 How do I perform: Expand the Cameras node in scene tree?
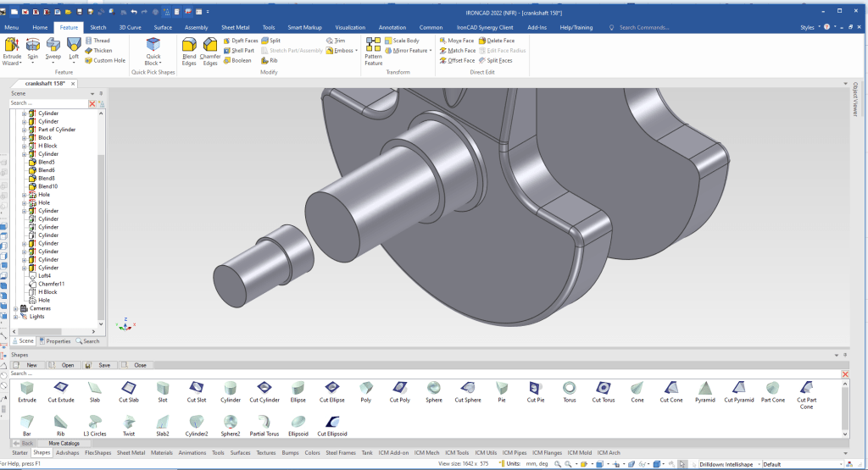coord(16,308)
